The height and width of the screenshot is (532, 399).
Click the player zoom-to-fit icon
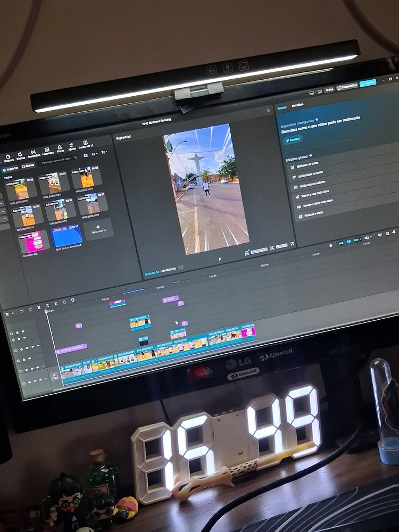(x=272, y=248)
